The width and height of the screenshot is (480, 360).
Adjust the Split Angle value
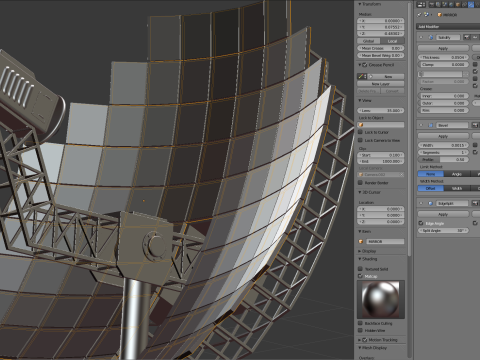(443, 231)
